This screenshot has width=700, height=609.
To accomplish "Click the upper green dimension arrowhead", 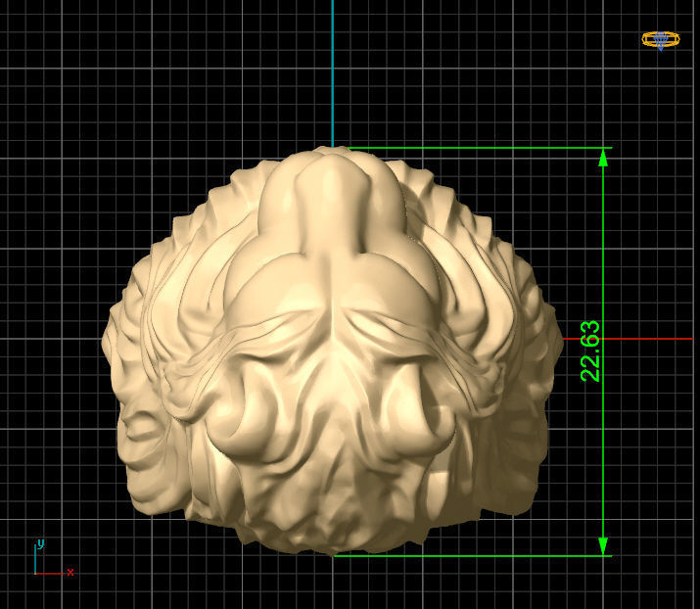I will (x=603, y=158).
